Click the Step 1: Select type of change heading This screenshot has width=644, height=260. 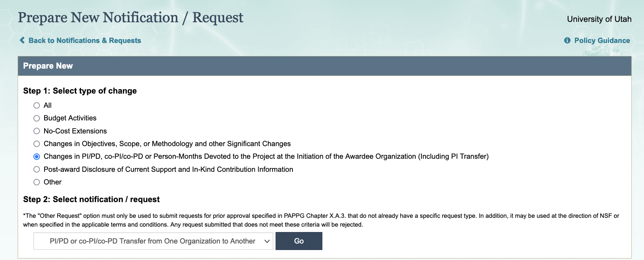[x=80, y=91]
